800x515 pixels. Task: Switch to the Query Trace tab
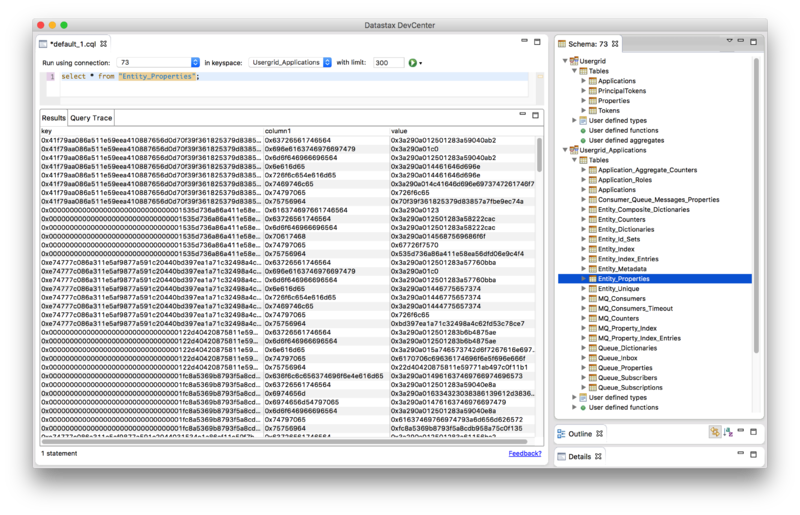tap(91, 117)
